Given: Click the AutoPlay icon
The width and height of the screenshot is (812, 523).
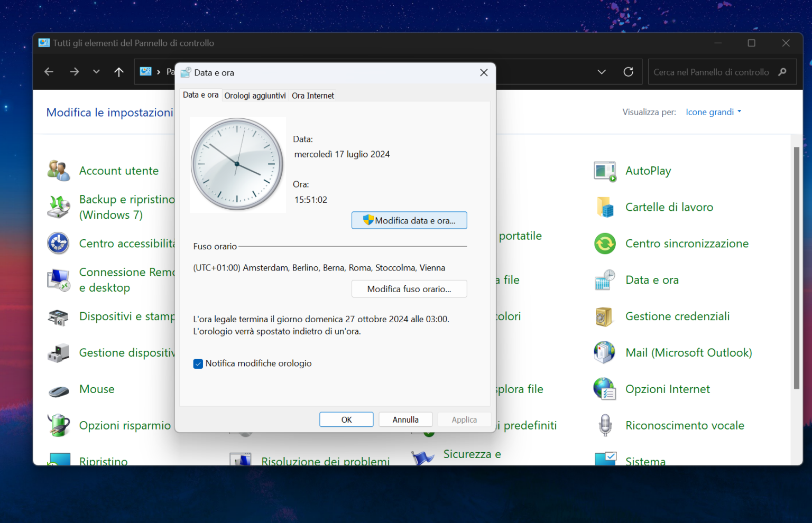Looking at the screenshot, I should click(x=605, y=171).
